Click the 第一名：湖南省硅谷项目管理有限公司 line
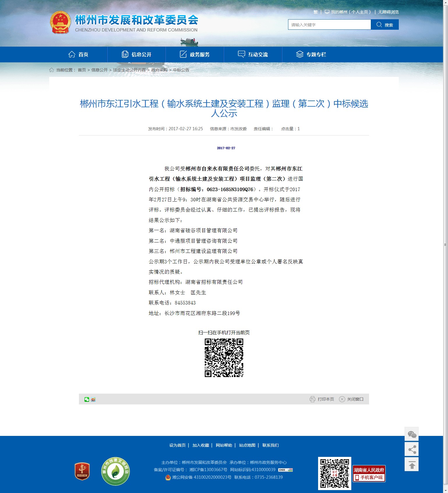Viewport: 448px width, 493px height. click(193, 230)
